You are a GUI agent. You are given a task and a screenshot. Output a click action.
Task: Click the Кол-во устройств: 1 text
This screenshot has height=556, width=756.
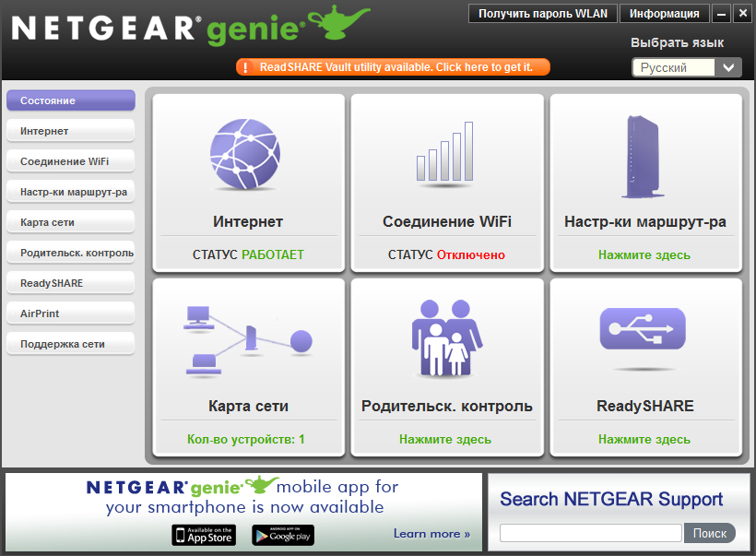pyautogui.click(x=246, y=439)
